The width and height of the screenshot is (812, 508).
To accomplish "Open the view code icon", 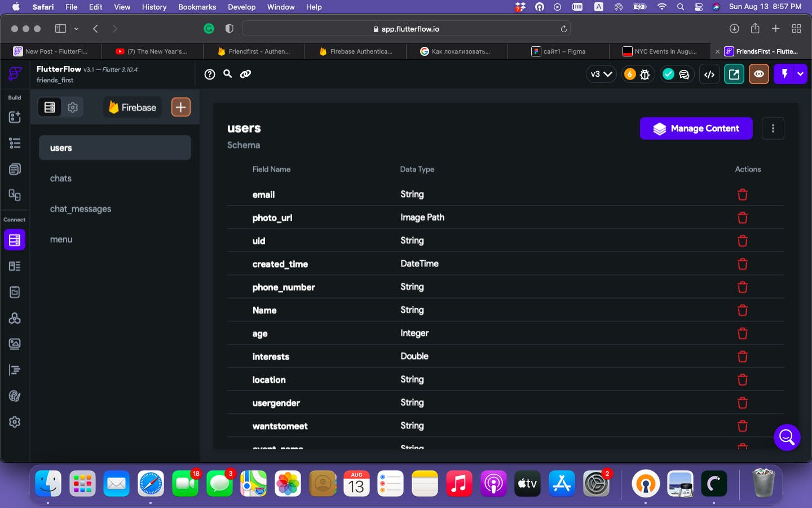I will tap(709, 74).
